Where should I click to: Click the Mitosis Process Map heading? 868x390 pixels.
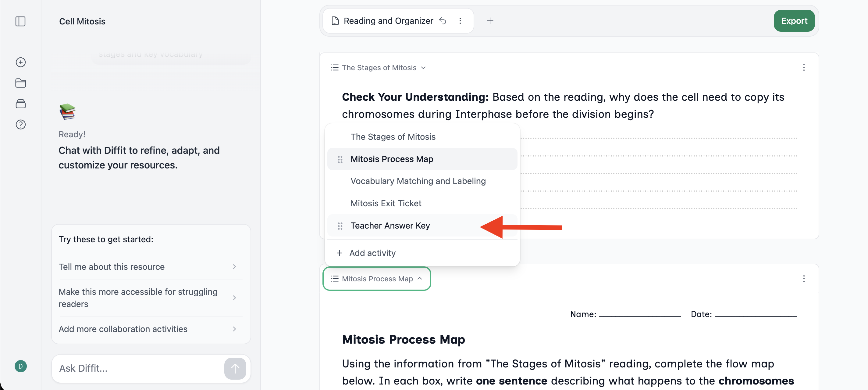(403, 339)
